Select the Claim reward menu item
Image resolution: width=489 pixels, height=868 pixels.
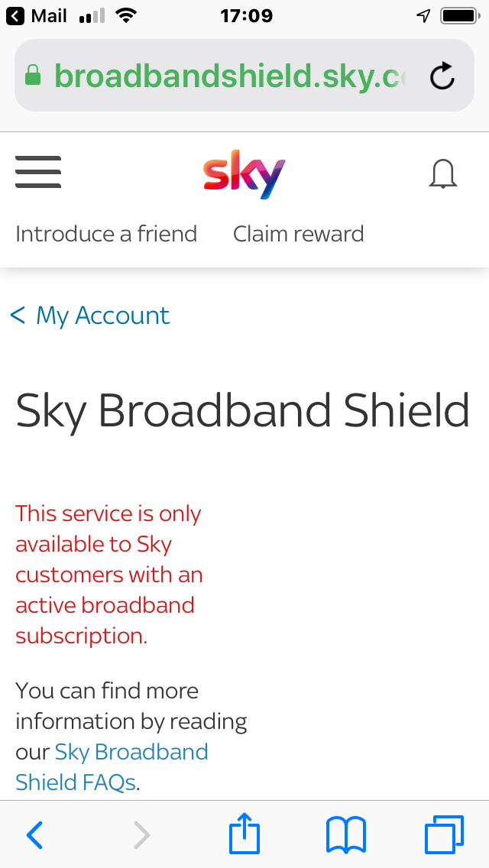pyautogui.click(x=298, y=234)
